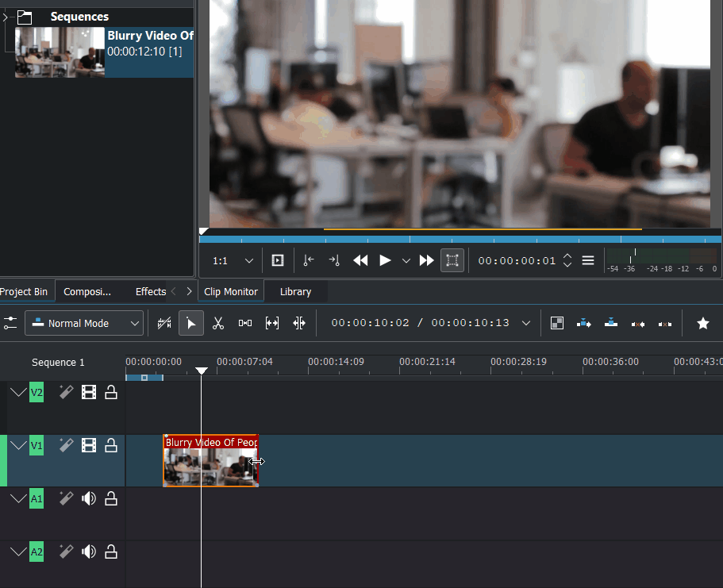
Task: Select the Blurry Video timeline clip
Action: (211, 460)
